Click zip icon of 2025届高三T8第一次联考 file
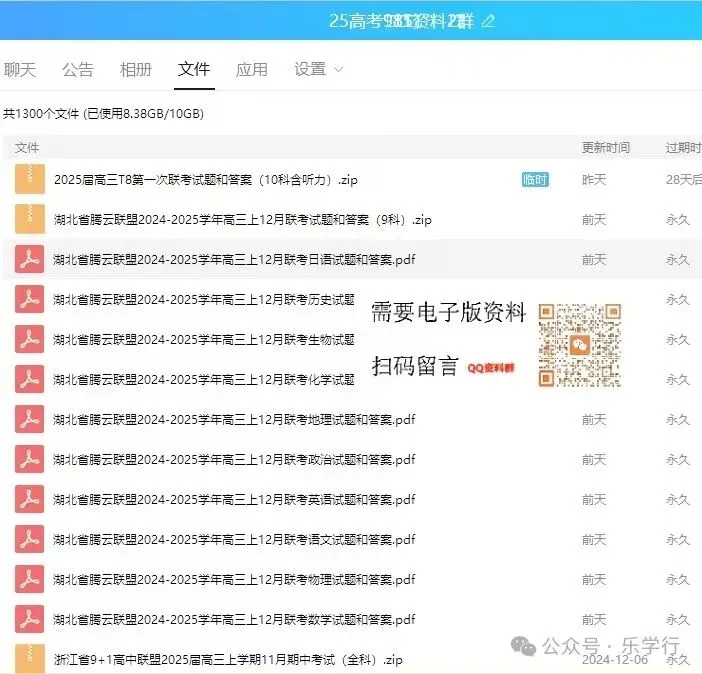Image resolution: width=702 pixels, height=674 pixels. 30,179
